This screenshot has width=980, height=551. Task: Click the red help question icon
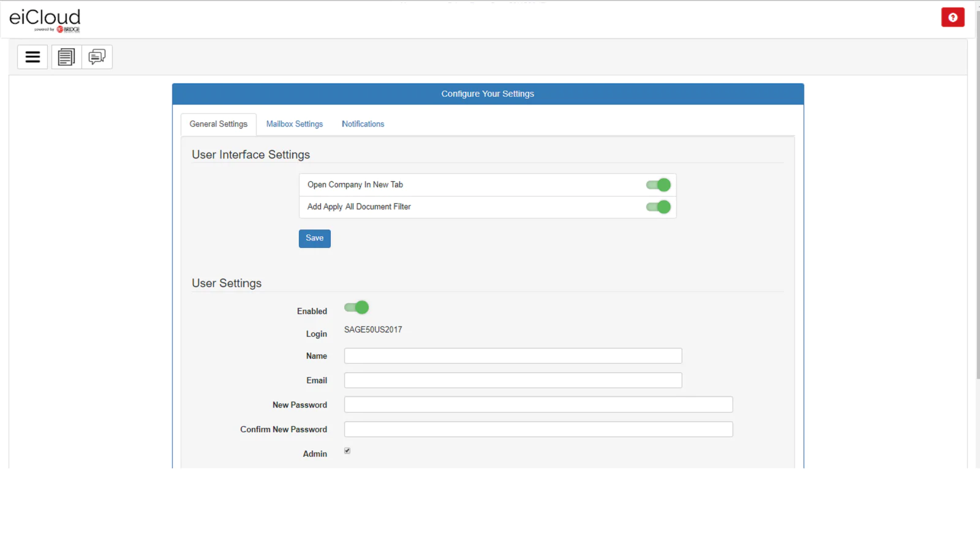(x=952, y=18)
